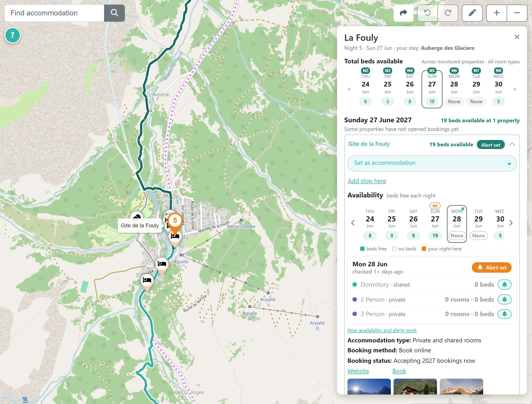Select Sun 27 Jun in Availability calendar
The width and height of the screenshot is (532, 404).
point(435,223)
